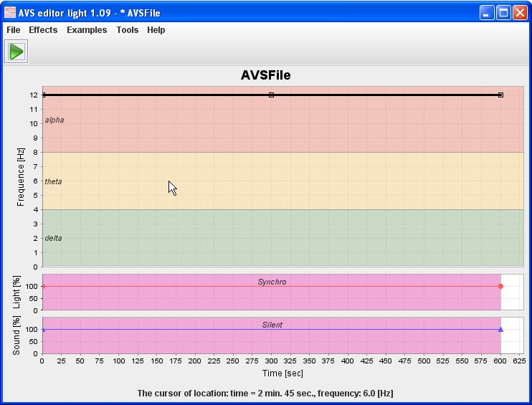Open the File menu
This screenshot has width=532, height=405.
pyautogui.click(x=14, y=30)
